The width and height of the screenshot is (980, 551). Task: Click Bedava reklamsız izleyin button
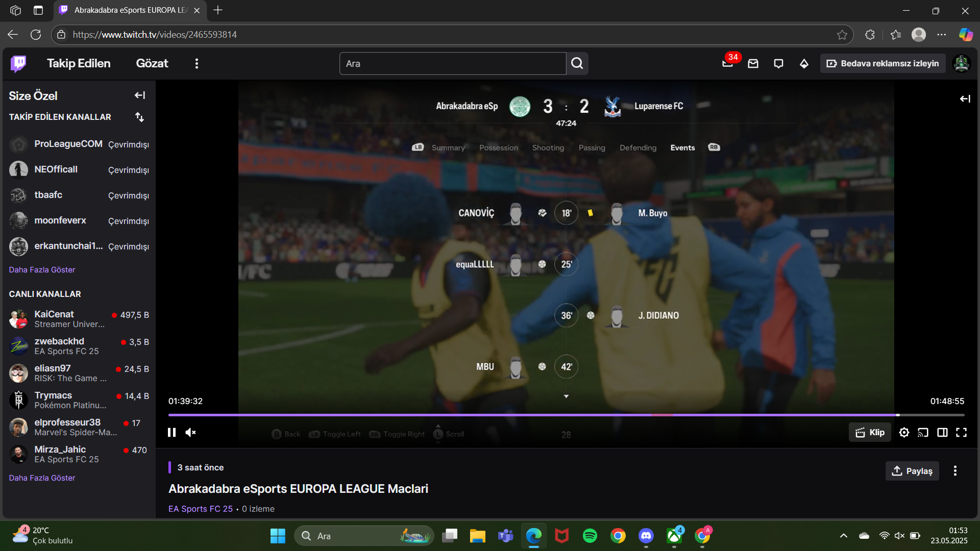883,63
